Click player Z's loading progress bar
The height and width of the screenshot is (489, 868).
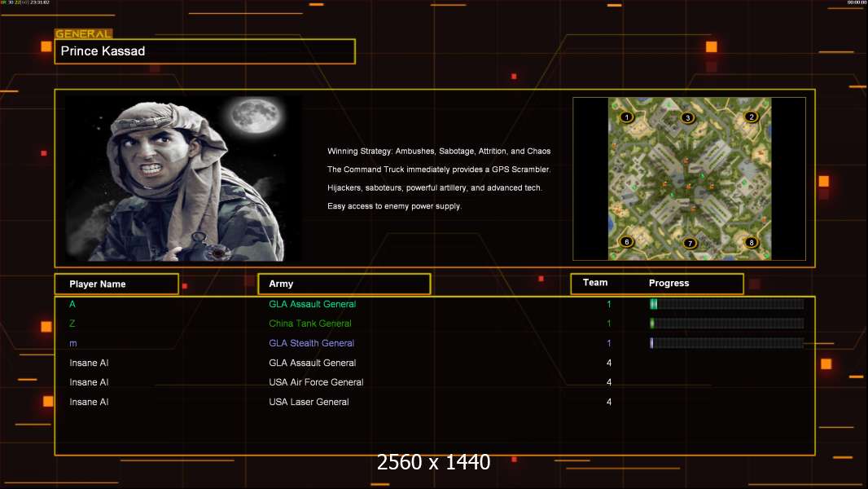click(x=726, y=324)
